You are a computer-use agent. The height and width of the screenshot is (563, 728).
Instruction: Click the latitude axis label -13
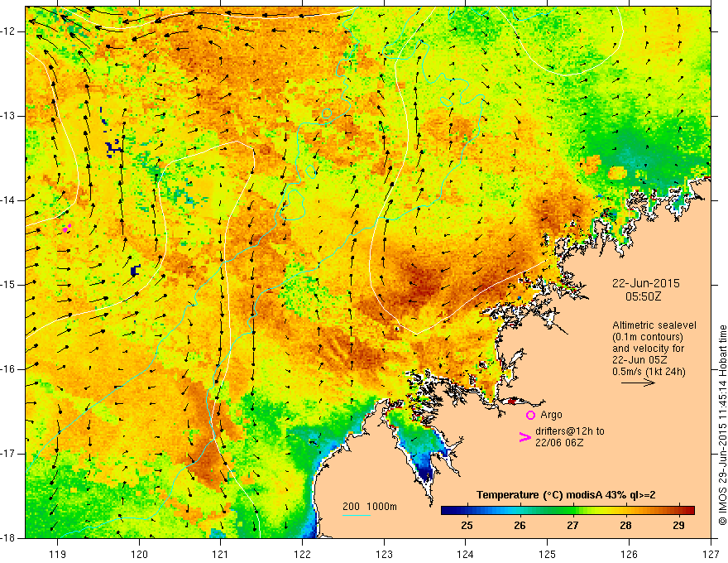(9, 116)
